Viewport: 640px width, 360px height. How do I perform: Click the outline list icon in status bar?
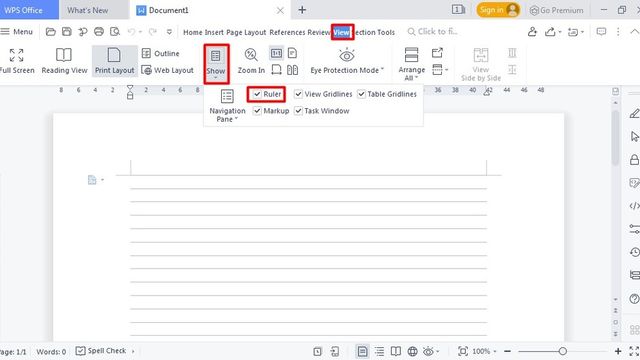(379, 351)
